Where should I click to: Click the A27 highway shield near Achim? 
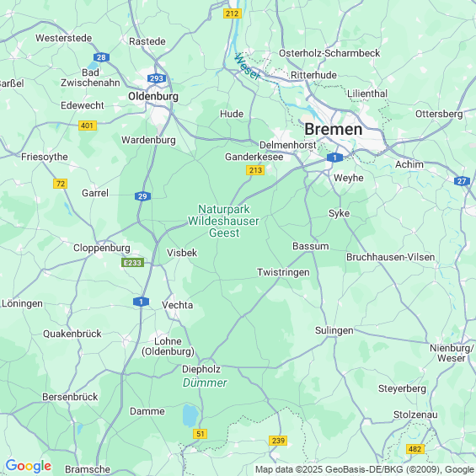click(x=462, y=181)
